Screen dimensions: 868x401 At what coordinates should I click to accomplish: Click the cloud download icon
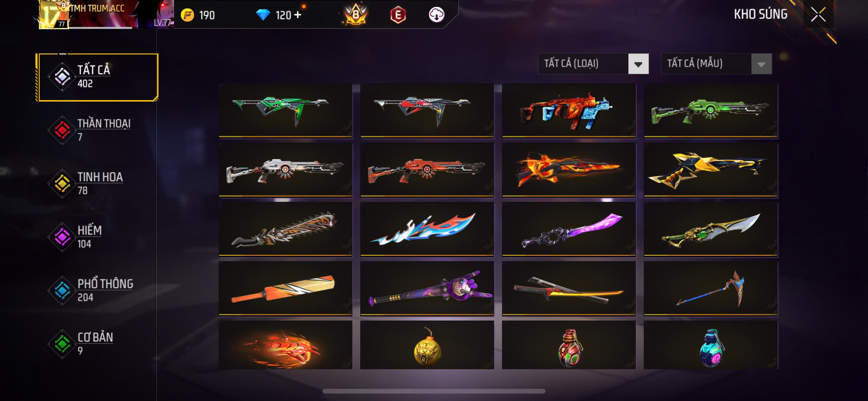point(436,15)
